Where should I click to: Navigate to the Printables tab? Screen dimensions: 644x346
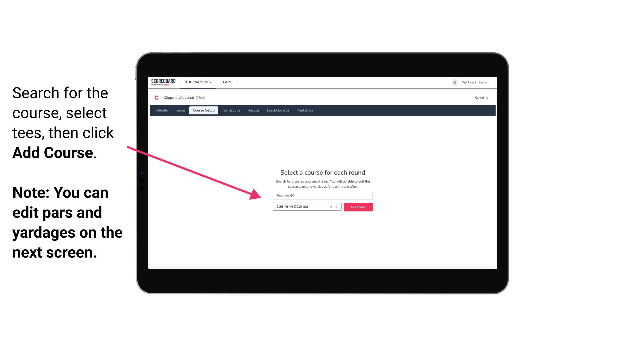(x=305, y=110)
